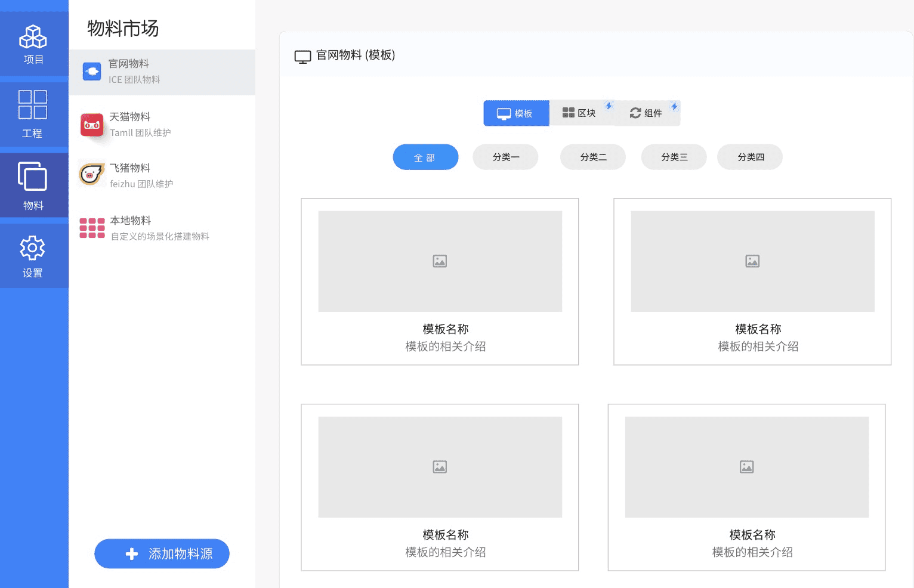Switch to the 区块 tab
Image resolution: width=914 pixels, height=588 pixels.
(582, 113)
